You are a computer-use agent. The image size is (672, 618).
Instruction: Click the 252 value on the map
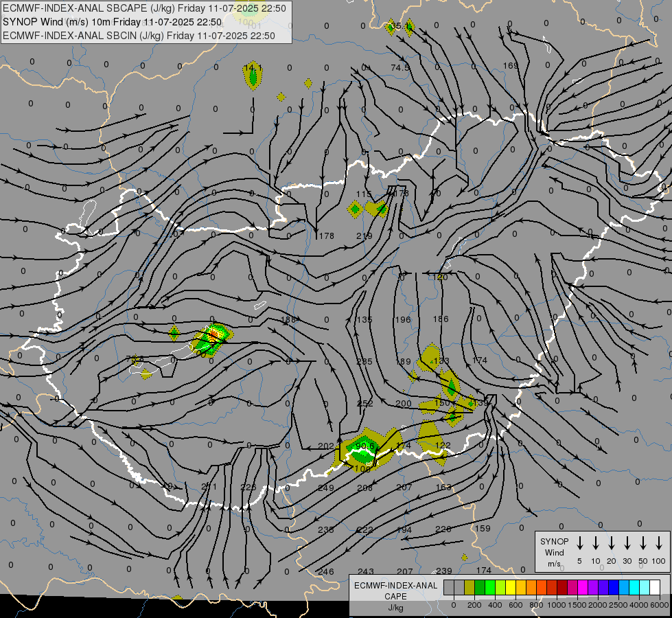[364, 404]
